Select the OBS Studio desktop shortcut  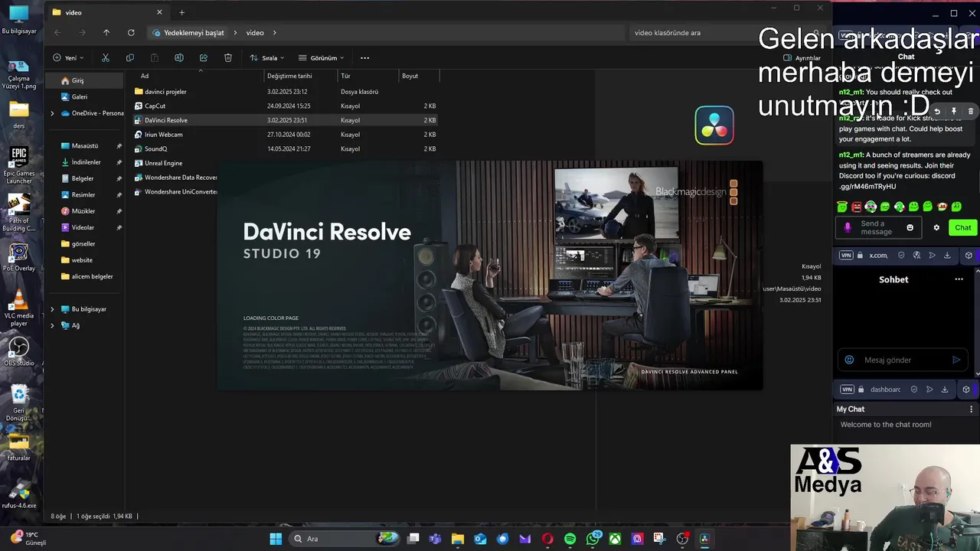(19, 352)
